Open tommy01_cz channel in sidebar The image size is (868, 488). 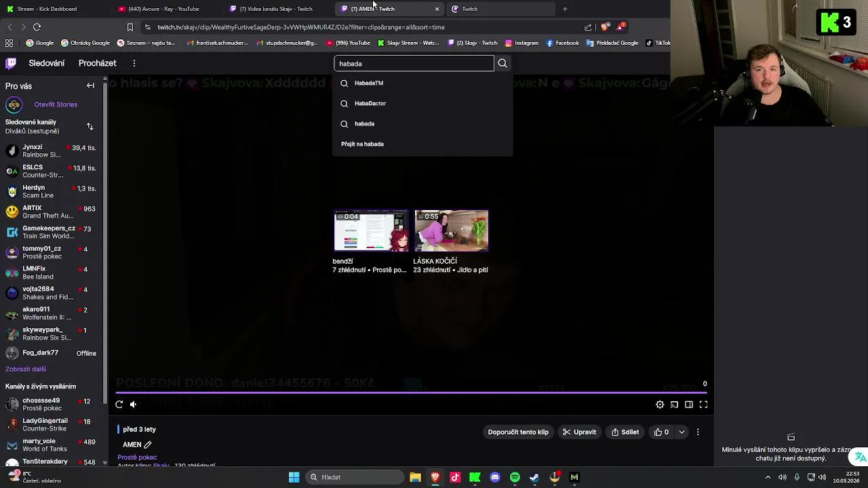pyautogui.click(x=51, y=252)
